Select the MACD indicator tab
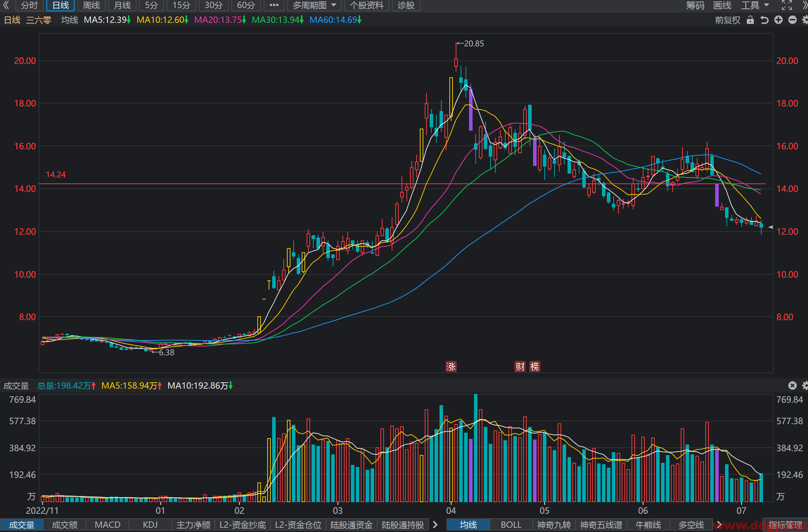 108,525
